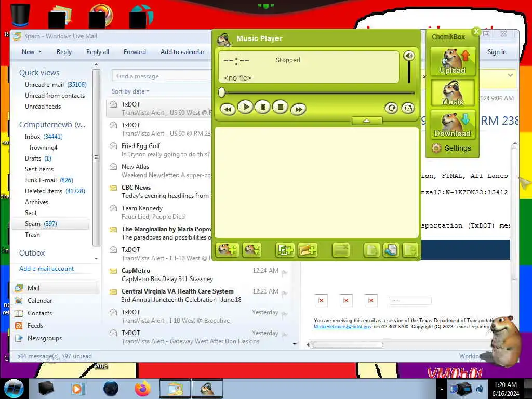Click the save playlist disk icon
This screenshot has height=399, width=532.
coord(391,250)
